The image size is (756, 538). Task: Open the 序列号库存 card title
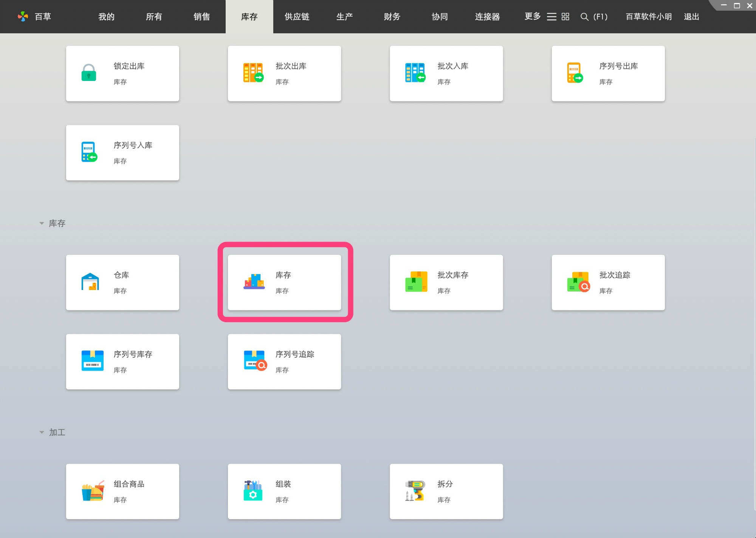(133, 354)
